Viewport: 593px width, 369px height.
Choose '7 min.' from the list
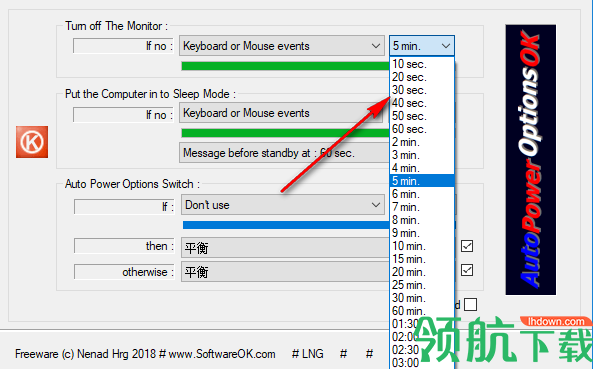[422, 207]
